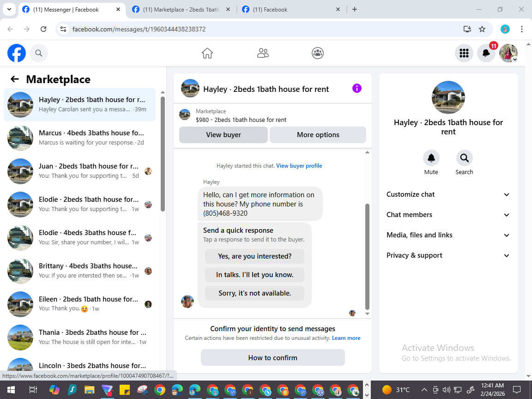Click the Facebook search magnifier icon
This screenshot has height=399, width=532.
coord(39,53)
